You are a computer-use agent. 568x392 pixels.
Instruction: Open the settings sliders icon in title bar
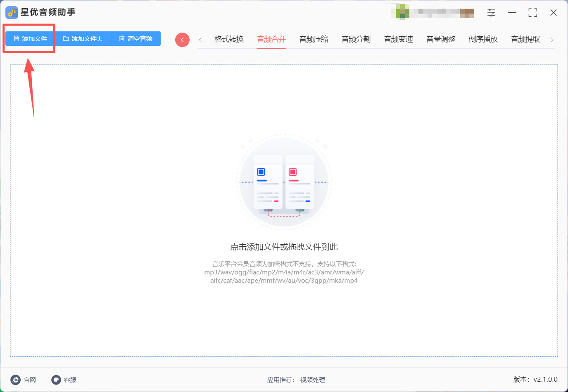pos(491,13)
